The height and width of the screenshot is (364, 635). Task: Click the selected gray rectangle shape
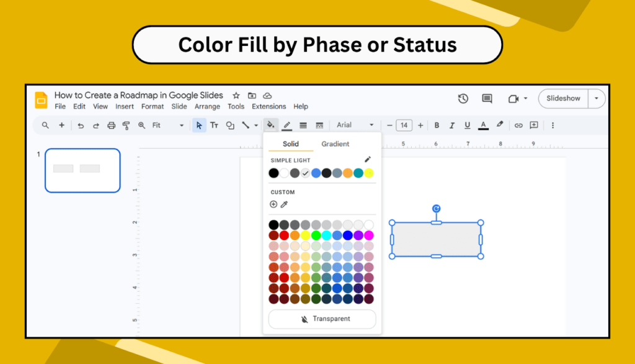436,239
